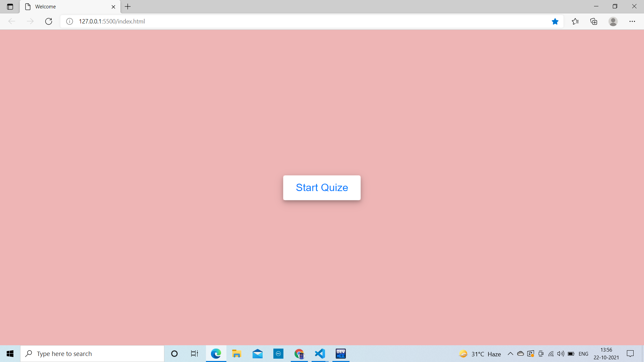Screen dimensions: 644x362
Task: Open browser Collections
Action: [x=594, y=21]
